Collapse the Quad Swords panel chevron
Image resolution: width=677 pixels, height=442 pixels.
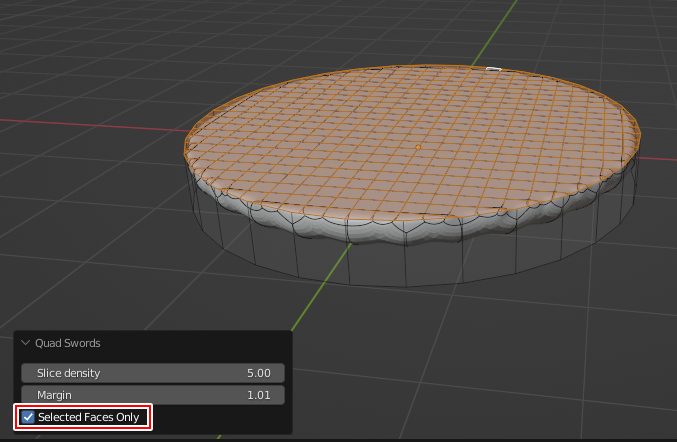(26, 343)
